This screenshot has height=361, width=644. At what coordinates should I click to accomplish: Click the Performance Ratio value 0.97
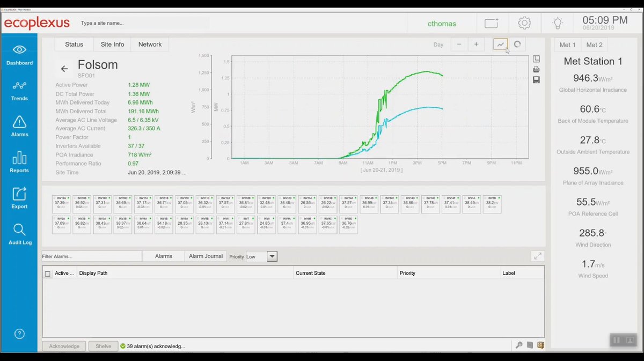point(133,164)
